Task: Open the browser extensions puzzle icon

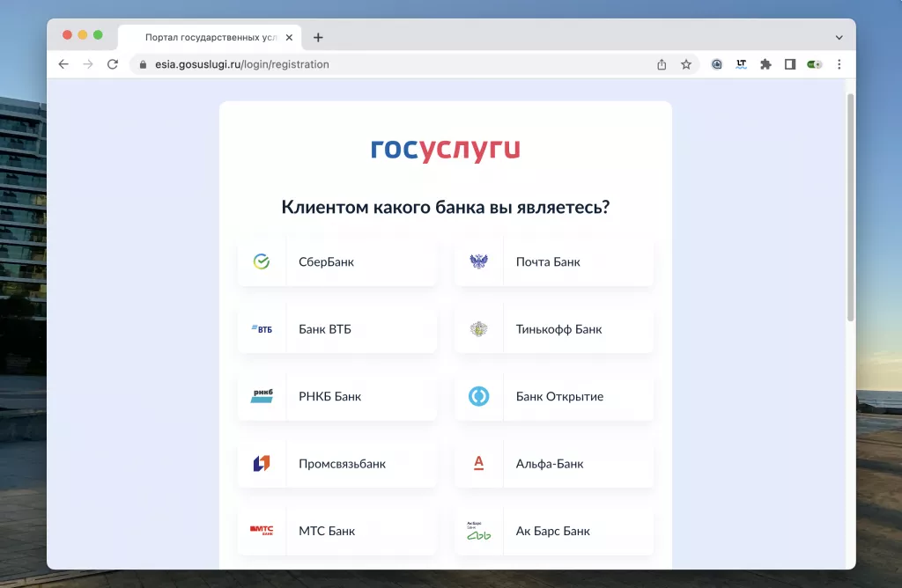Action: [765, 63]
